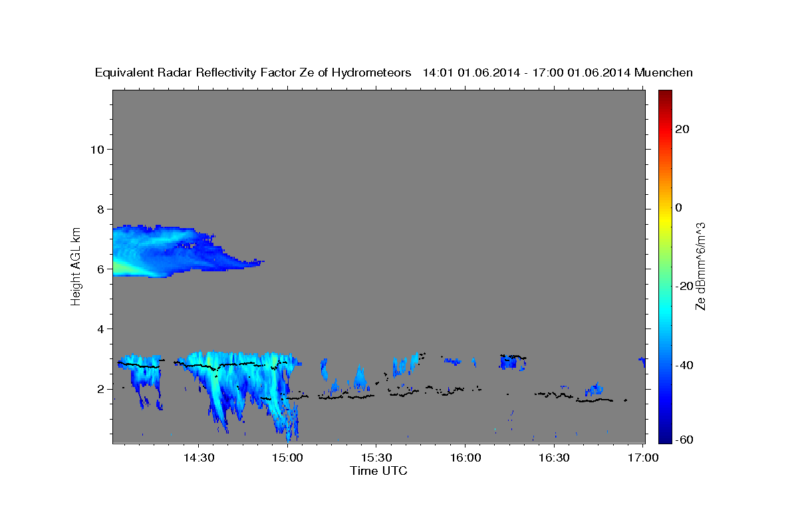This screenshot has height=532, width=798.
Task: Click the plot title starting 'Equivalent Radar Reflectivity Factor'
Action: [x=394, y=72]
